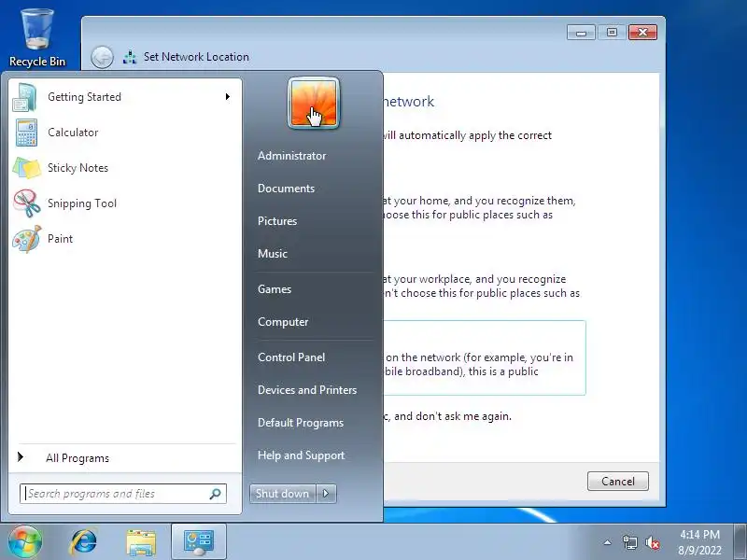This screenshot has height=560, width=747.
Task: Open Control Panel menu entry
Action: (x=291, y=357)
